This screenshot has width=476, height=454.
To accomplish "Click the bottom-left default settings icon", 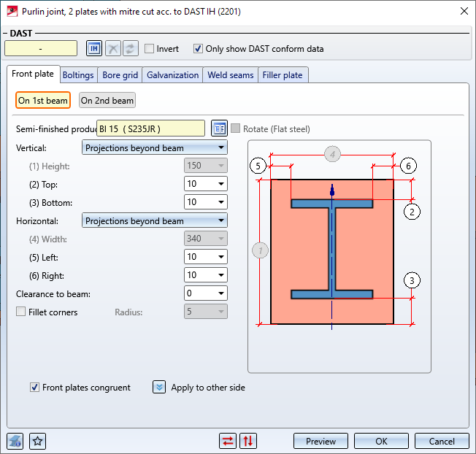I will (16, 441).
